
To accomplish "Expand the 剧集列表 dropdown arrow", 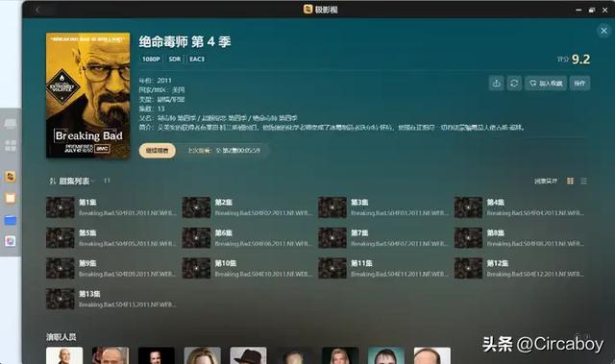I will (93, 181).
